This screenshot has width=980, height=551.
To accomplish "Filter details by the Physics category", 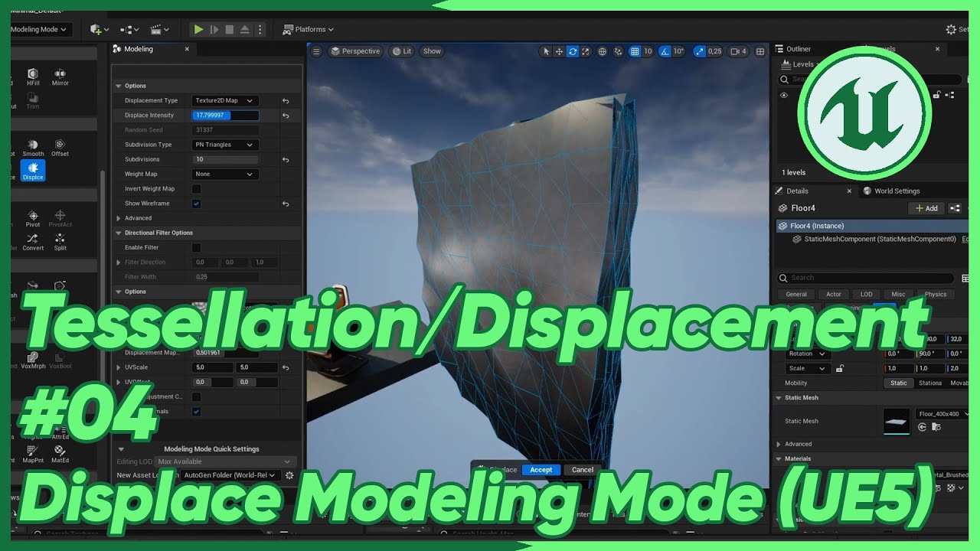I will 936,294.
